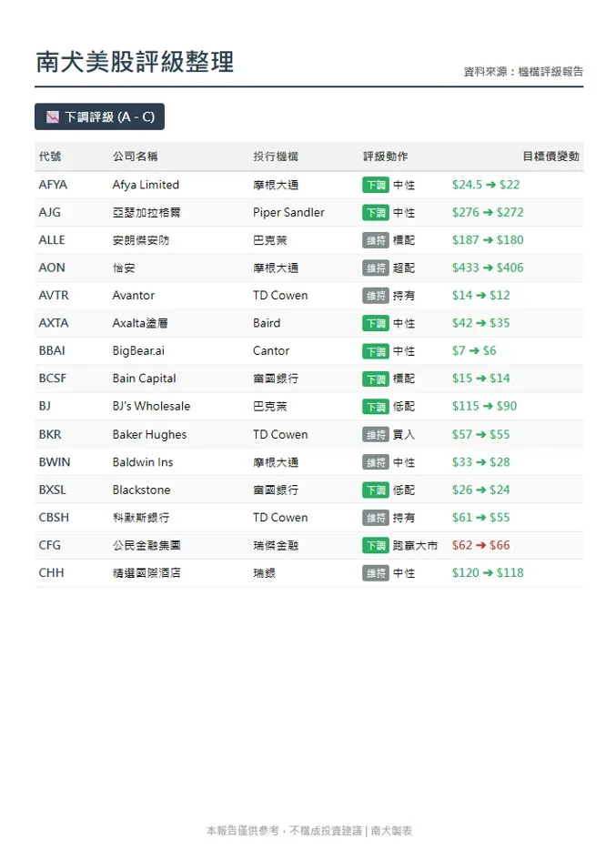Click price change $14 → $12
This screenshot has width=616, height=849.
[x=480, y=295]
